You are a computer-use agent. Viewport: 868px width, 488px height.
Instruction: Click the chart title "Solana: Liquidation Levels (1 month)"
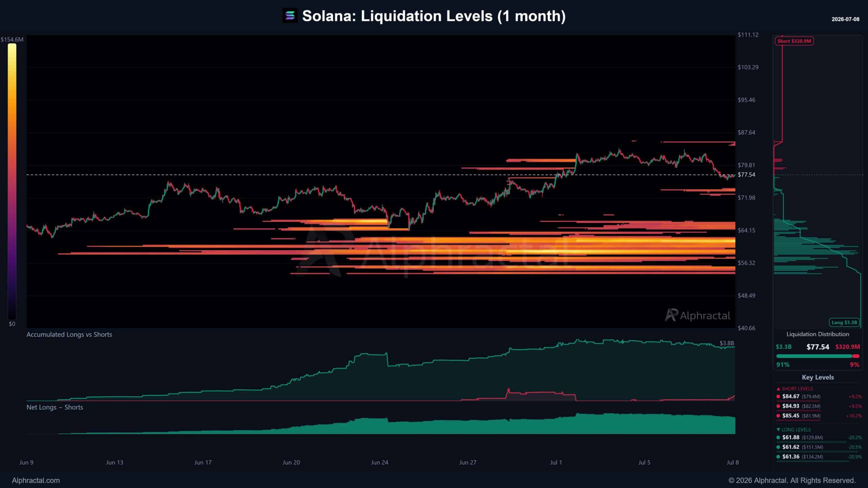(x=434, y=16)
